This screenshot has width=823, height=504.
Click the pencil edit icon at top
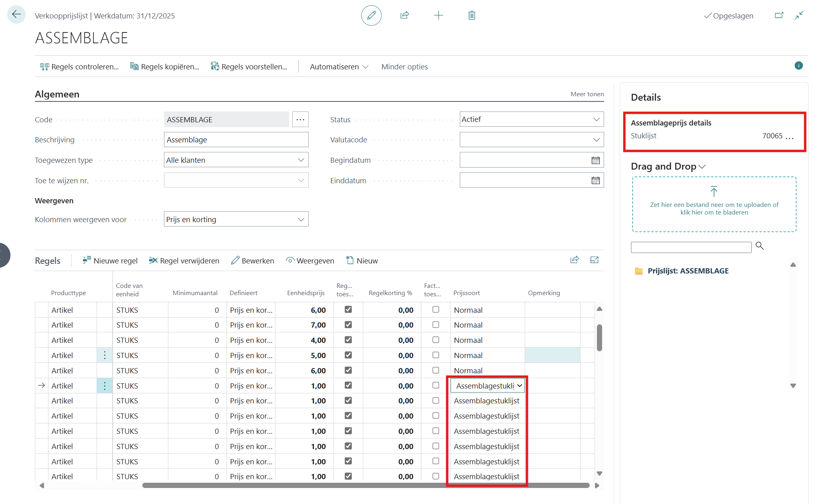pos(371,16)
